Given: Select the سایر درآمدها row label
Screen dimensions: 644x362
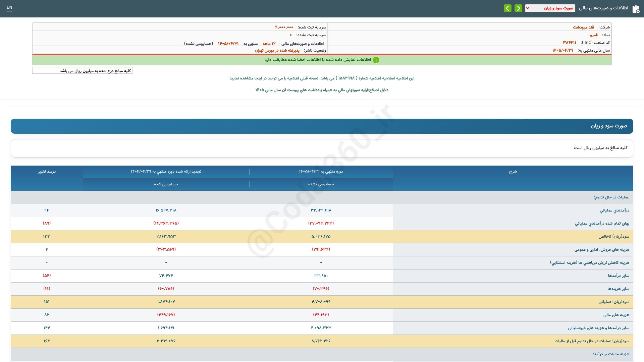Looking at the screenshot, I should point(619,276).
